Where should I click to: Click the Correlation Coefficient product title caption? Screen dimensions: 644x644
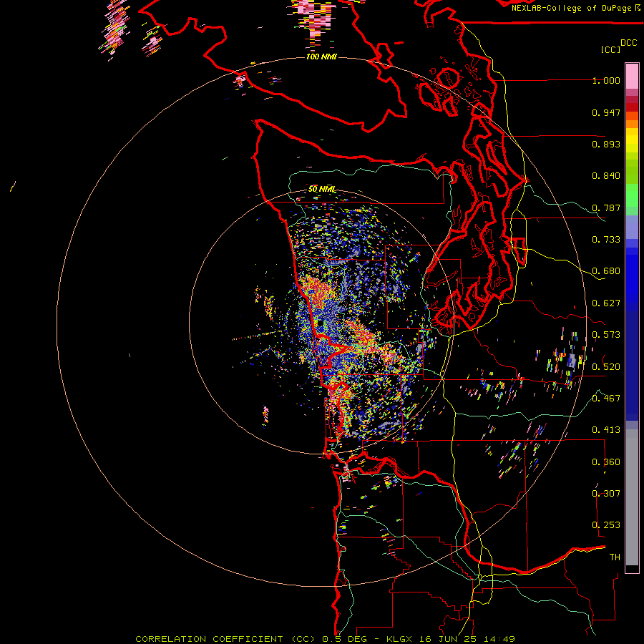[x=326, y=639]
